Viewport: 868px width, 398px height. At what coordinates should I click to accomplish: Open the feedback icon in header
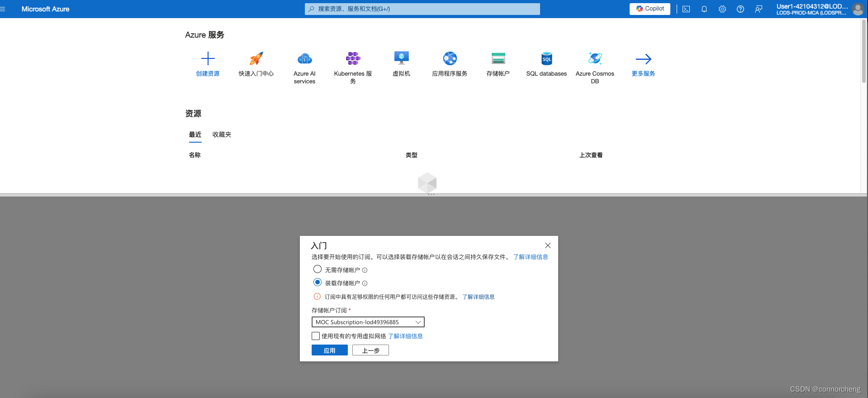759,9
